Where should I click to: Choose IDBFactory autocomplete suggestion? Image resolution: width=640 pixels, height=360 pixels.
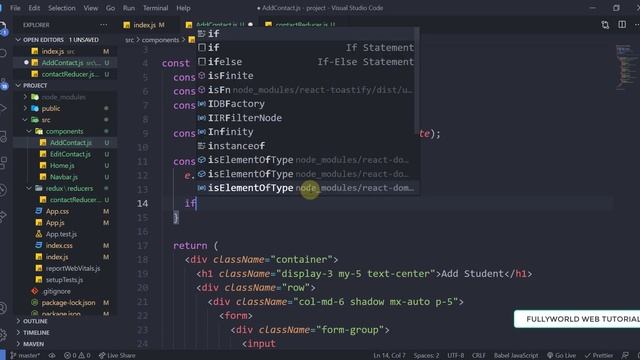pyautogui.click(x=306, y=104)
